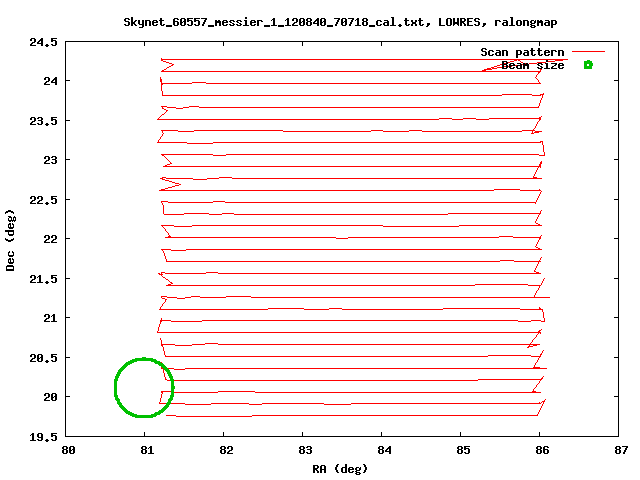Image resolution: width=640 pixels, height=480 pixels.
Task: Click the plot title text
Action: coord(340,22)
